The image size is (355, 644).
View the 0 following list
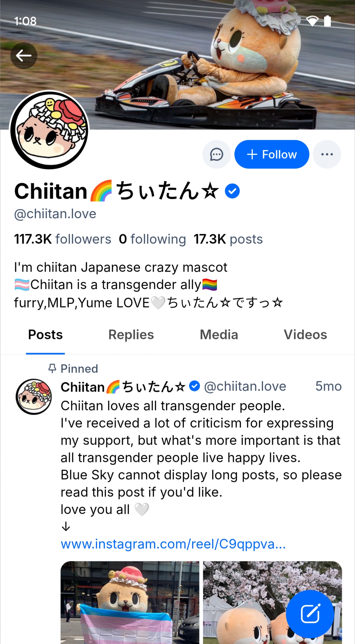(152, 239)
